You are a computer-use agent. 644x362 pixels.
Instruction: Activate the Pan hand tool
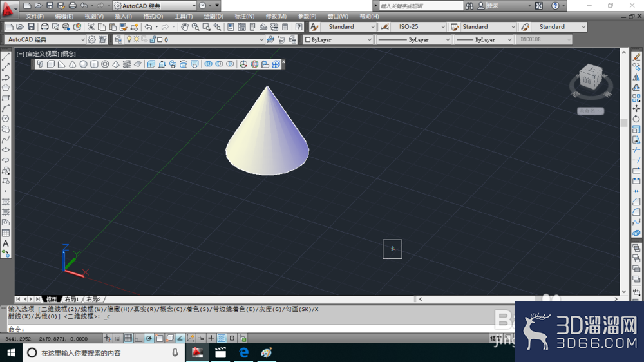185,26
